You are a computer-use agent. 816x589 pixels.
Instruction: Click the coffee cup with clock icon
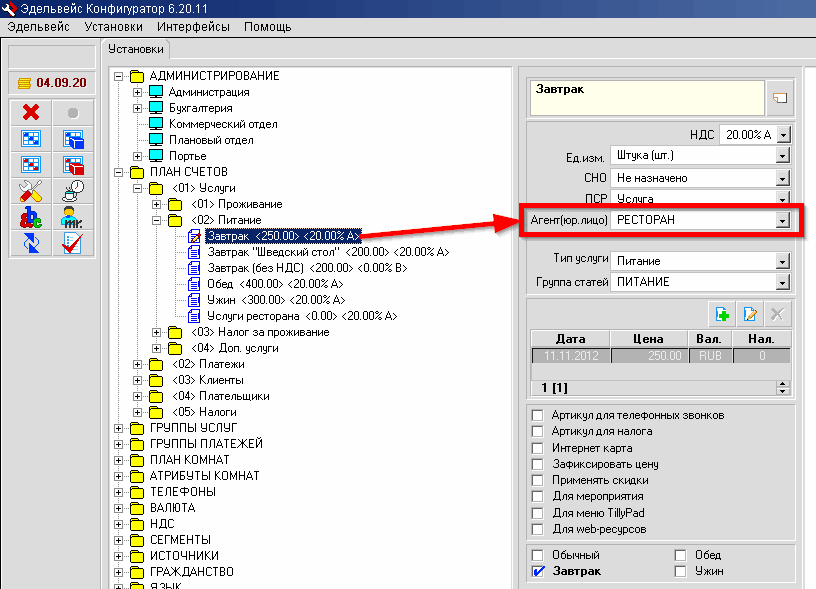tap(72, 190)
